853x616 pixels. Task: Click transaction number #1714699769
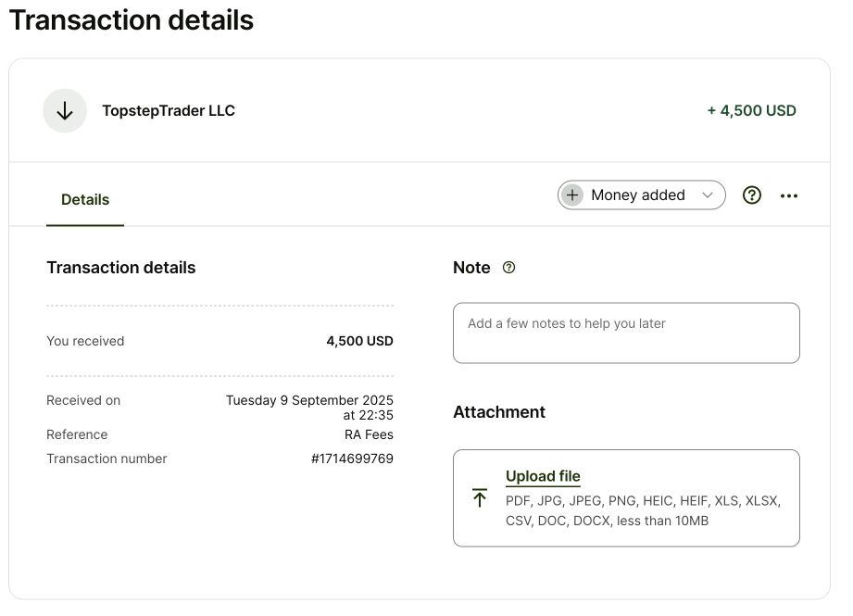tap(352, 459)
